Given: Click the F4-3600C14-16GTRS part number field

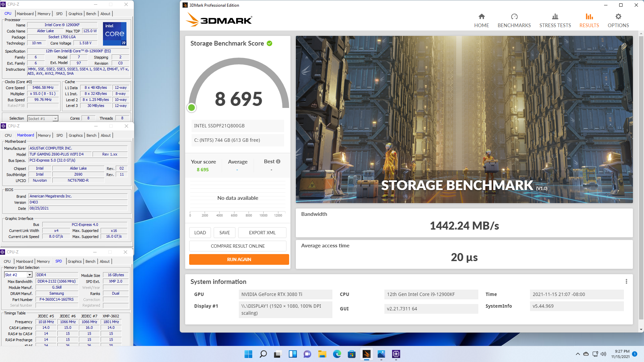Looking at the screenshot, I should coord(57,300).
